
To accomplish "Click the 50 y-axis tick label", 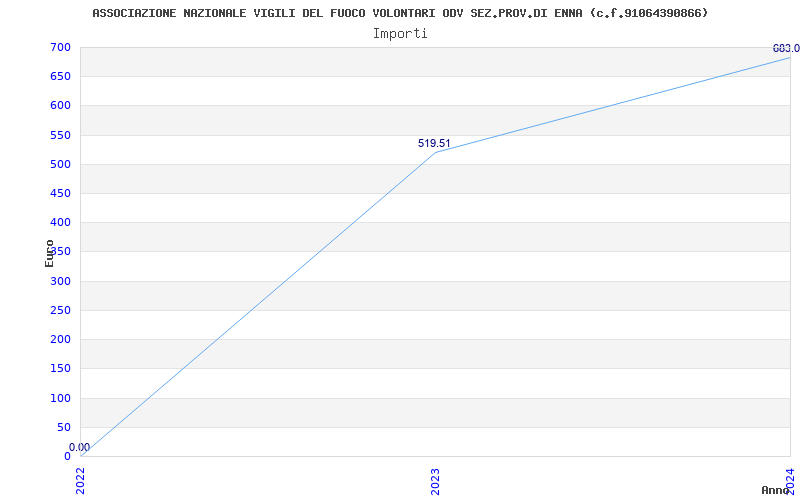I will [64, 427].
